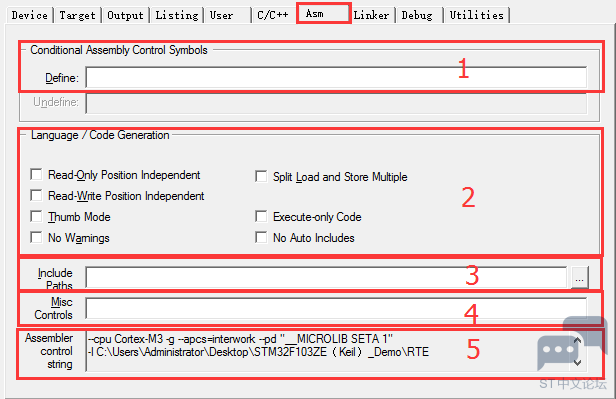Viewport: 616px width, 399px height.
Task: Go to the Output tab
Action: (126, 15)
